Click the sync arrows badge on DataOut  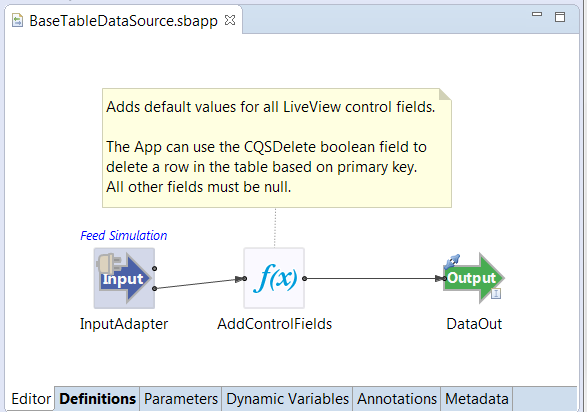pyautogui.click(x=452, y=261)
